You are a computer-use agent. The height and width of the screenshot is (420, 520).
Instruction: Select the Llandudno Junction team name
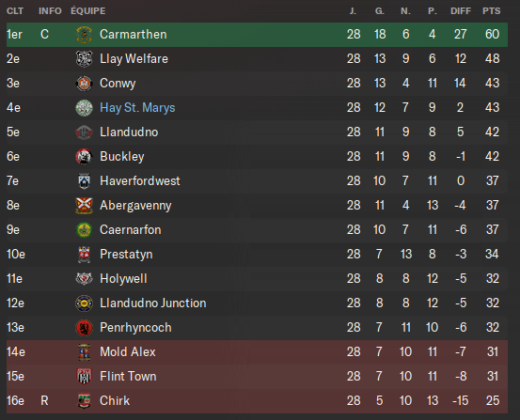click(x=153, y=303)
